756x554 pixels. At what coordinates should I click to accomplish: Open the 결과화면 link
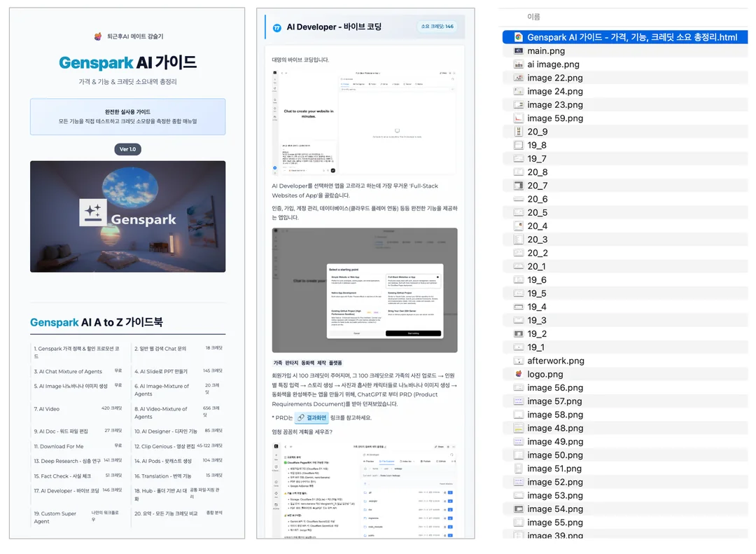(x=312, y=417)
